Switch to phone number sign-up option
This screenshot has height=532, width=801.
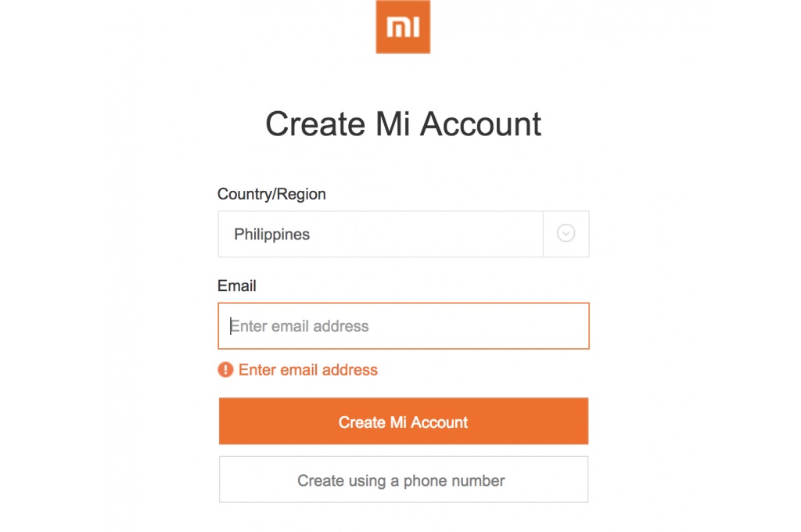tap(401, 481)
